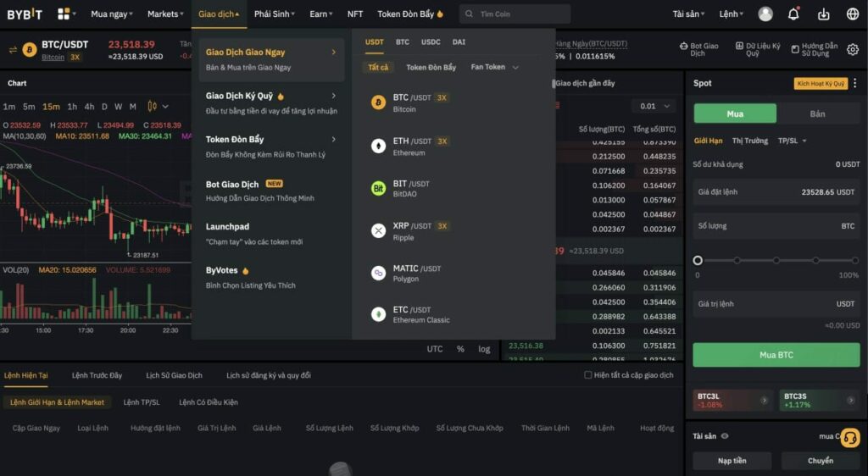Click the BitDAO icon in coin list

pyautogui.click(x=378, y=189)
